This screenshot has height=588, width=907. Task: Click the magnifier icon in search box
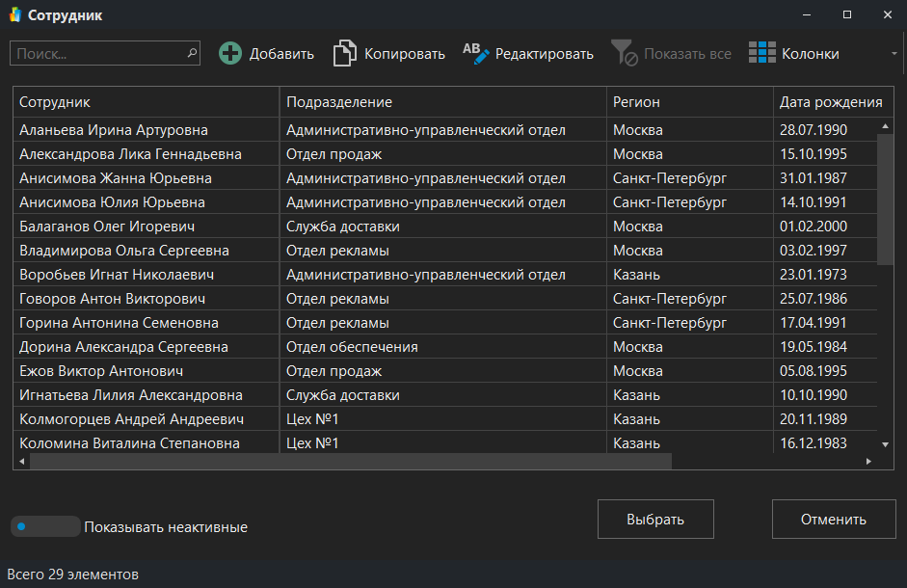click(191, 54)
